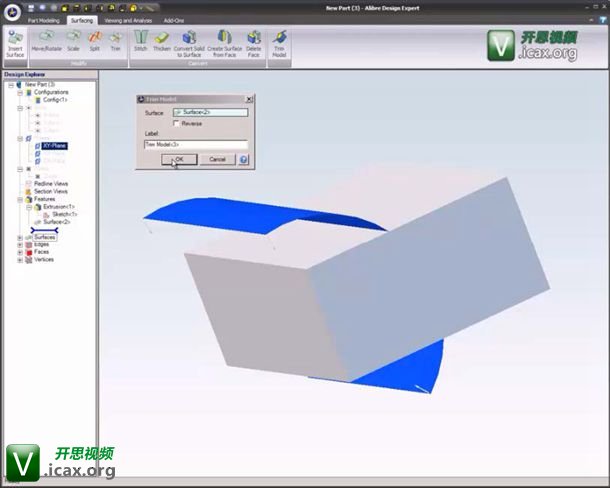610x488 pixels.
Task: Expand the Faces tree node
Action: tap(21, 252)
